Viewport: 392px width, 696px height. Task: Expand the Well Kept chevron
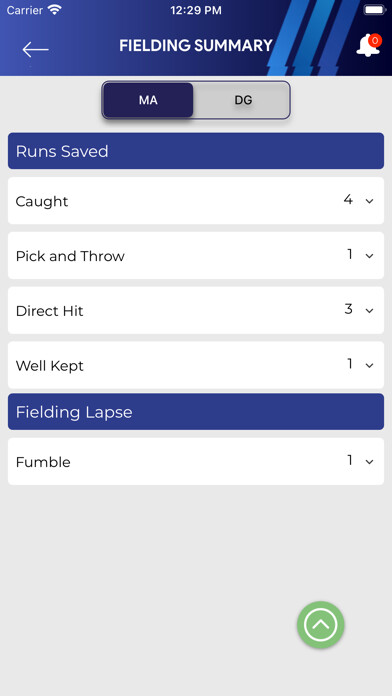tap(369, 365)
